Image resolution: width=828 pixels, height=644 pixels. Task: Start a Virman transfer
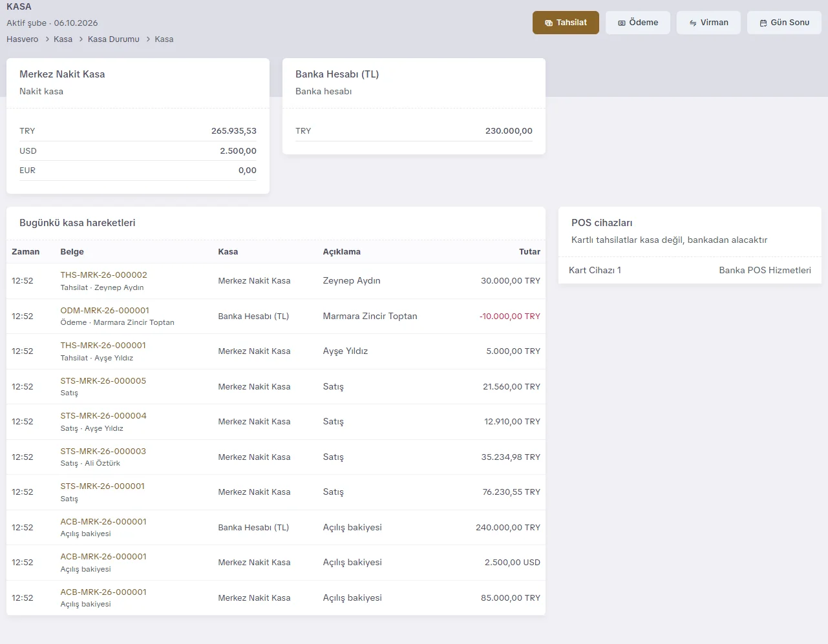(x=708, y=23)
